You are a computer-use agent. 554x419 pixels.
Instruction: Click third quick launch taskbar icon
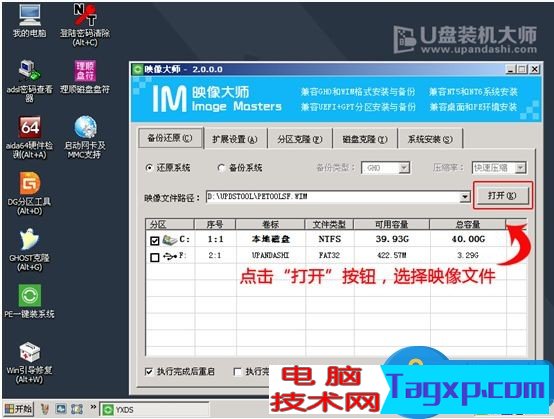pyautogui.click(x=77, y=409)
